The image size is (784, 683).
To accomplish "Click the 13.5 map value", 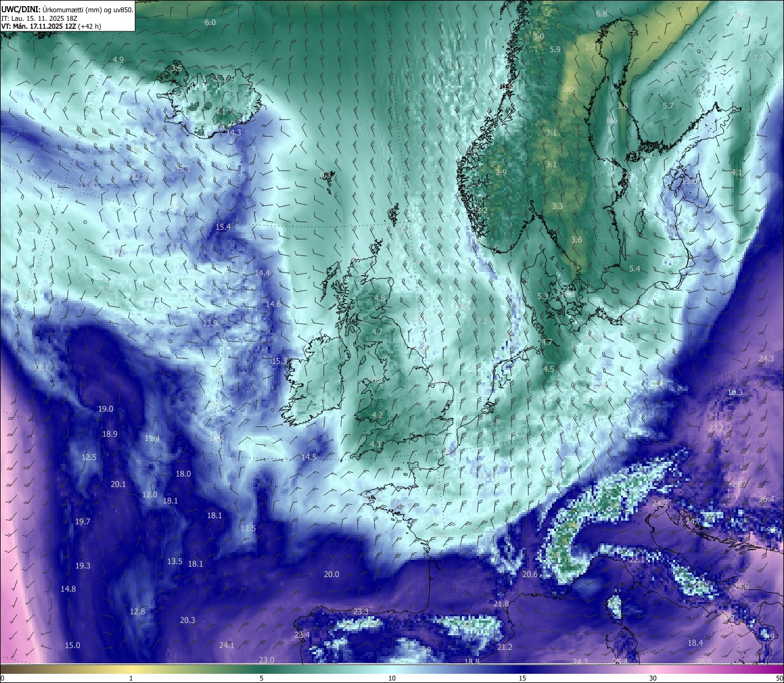I will coord(175,561).
